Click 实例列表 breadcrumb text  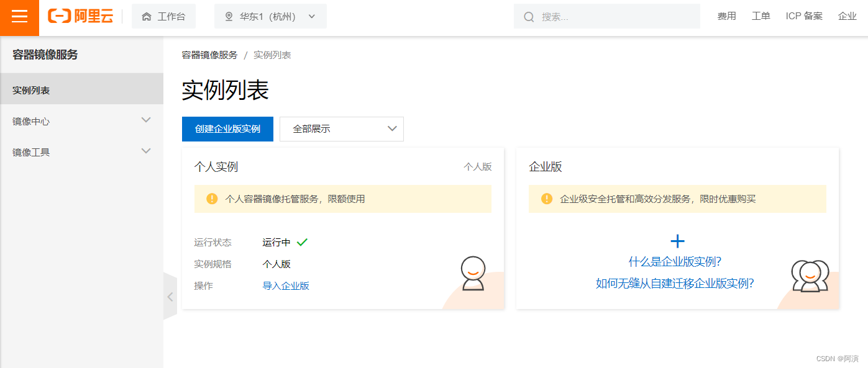point(272,55)
